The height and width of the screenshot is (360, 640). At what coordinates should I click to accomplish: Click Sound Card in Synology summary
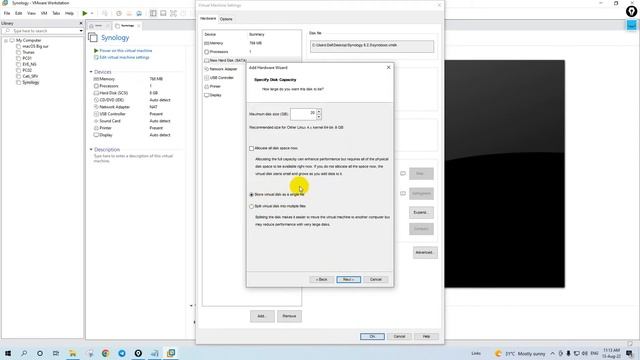(x=110, y=121)
